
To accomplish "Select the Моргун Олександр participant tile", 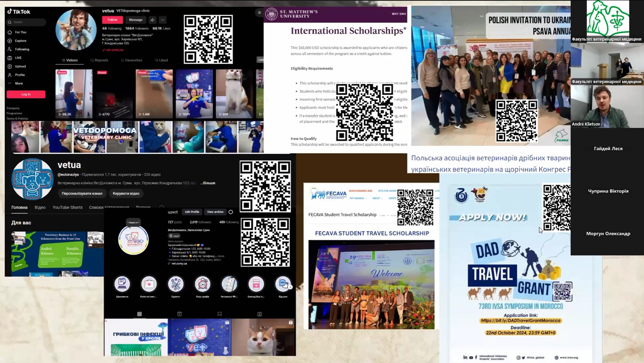I will pos(607,234).
